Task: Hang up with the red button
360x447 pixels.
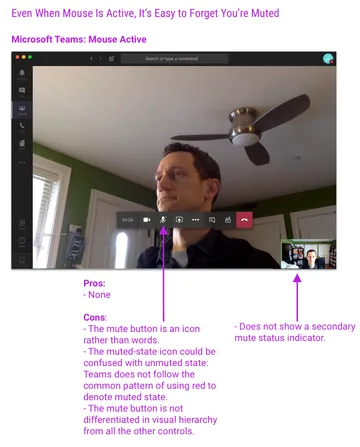Action: 244,220
